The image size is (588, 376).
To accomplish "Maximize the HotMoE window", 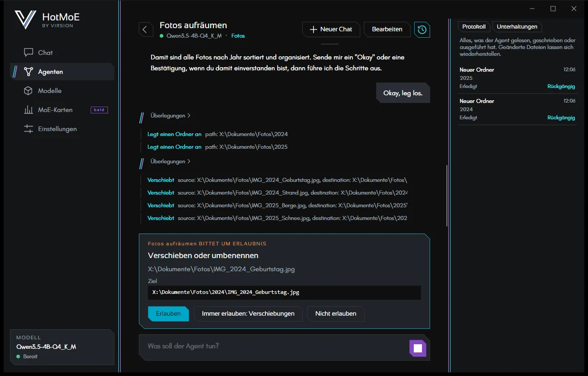I will click(x=553, y=9).
